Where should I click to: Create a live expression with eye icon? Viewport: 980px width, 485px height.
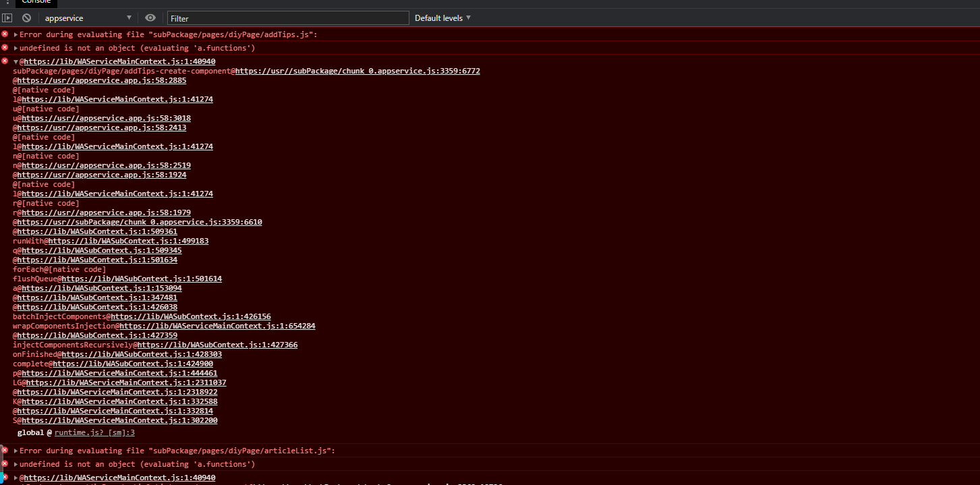point(150,18)
